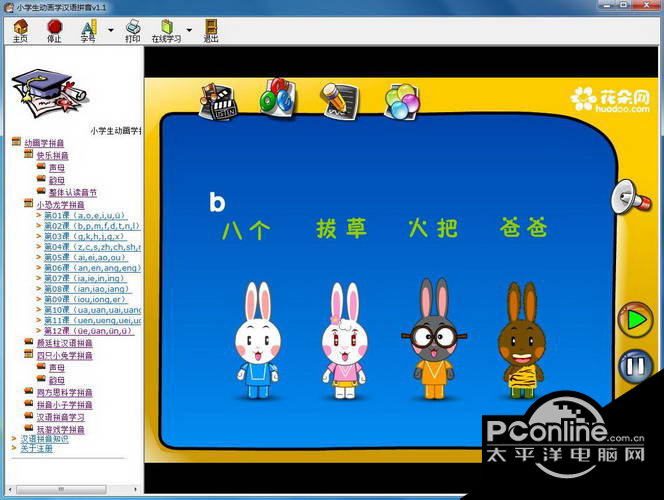
Task: Click the word 拔草
Action: 341,229
